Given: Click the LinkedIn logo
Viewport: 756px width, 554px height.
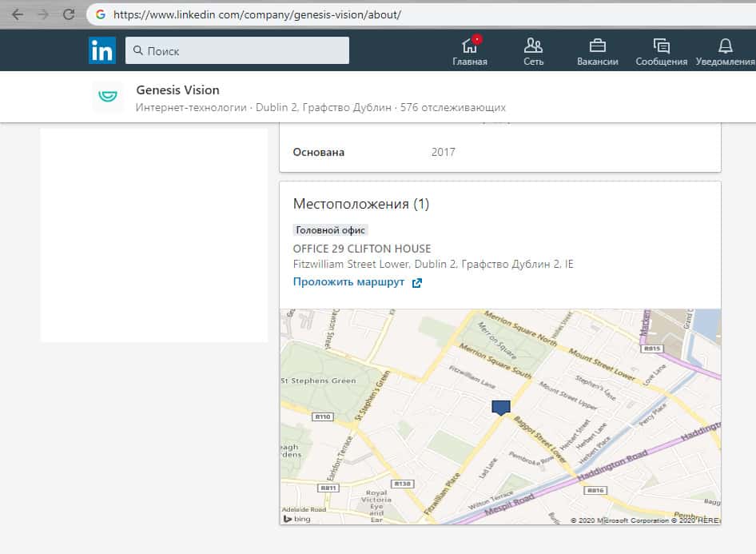Looking at the screenshot, I should (x=101, y=50).
